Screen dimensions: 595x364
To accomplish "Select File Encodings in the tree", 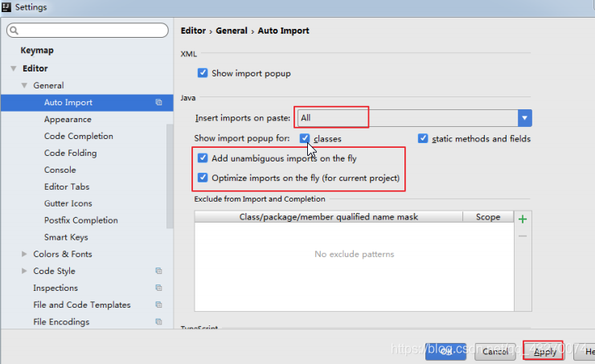I will point(61,321).
